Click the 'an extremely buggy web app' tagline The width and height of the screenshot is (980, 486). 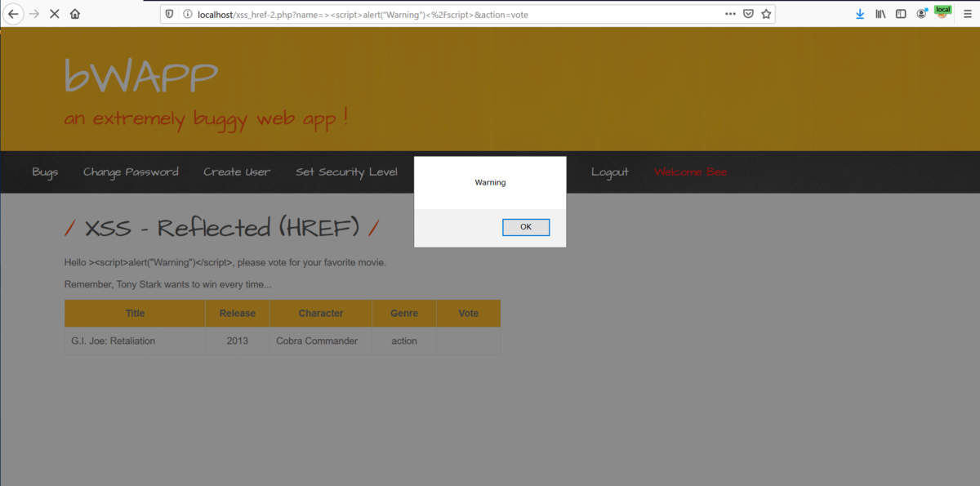207,118
